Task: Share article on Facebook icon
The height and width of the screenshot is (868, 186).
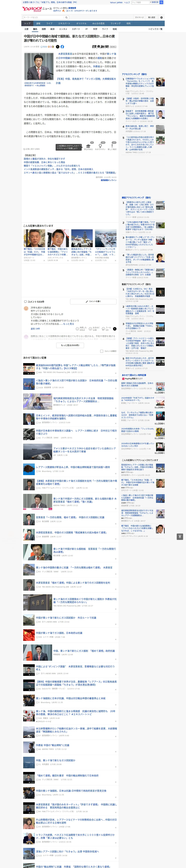Action: coord(62,47)
